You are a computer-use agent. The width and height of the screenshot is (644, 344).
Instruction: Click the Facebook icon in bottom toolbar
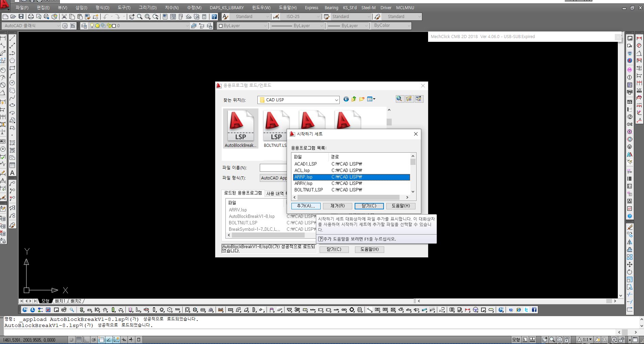pyautogui.click(x=534, y=310)
